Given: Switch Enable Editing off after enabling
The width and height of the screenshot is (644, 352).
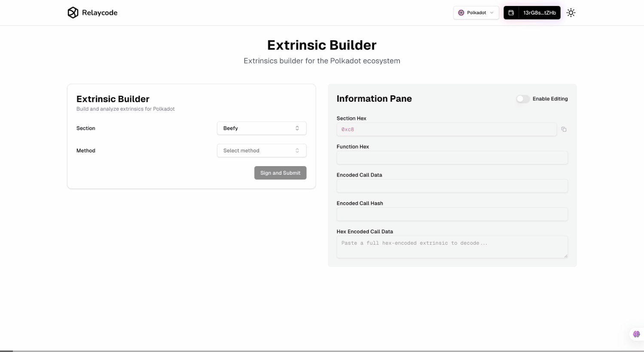Looking at the screenshot, I should [x=523, y=99].
